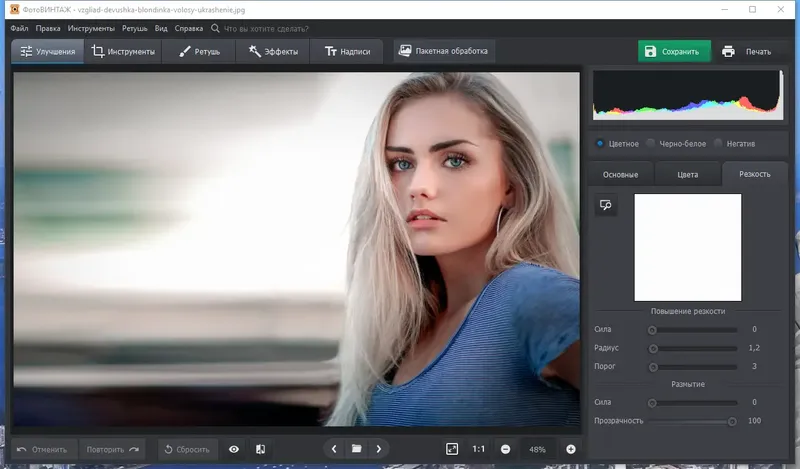The image size is (800, 469).
Task: Click the before/after compare icon
Action: tap(261, 450)
